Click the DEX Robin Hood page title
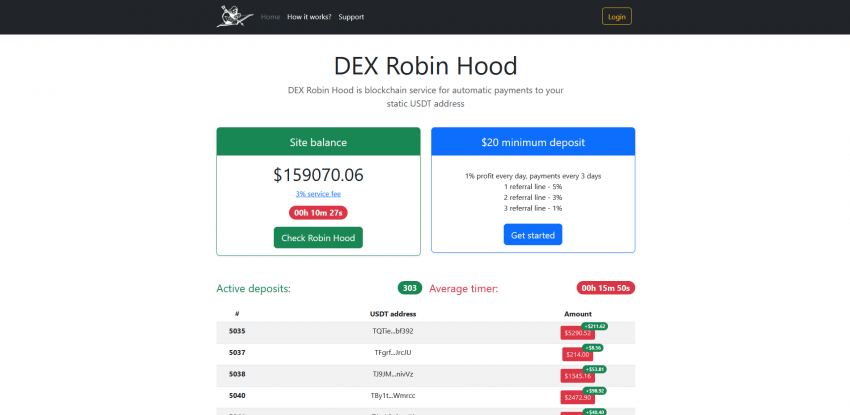 click(426, 66)
